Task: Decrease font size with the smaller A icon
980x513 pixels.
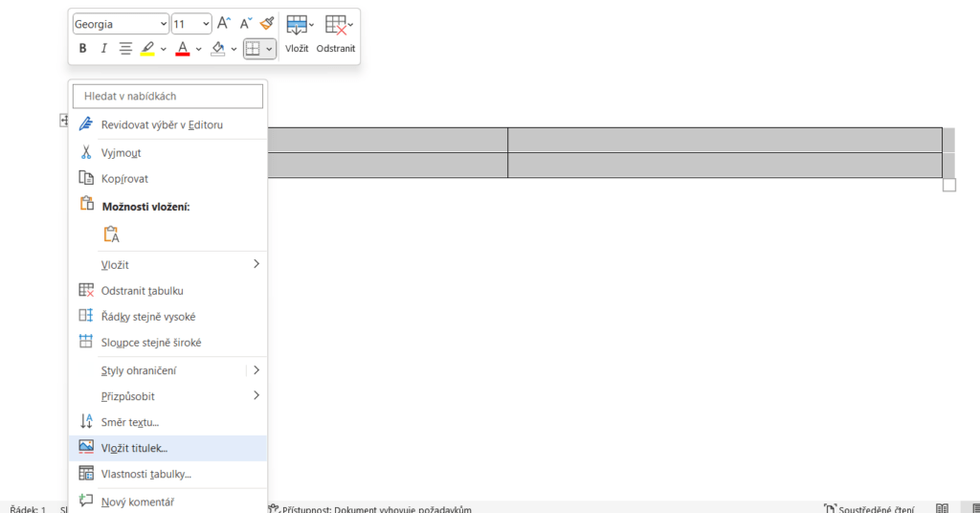Action: tap(245, 23)
